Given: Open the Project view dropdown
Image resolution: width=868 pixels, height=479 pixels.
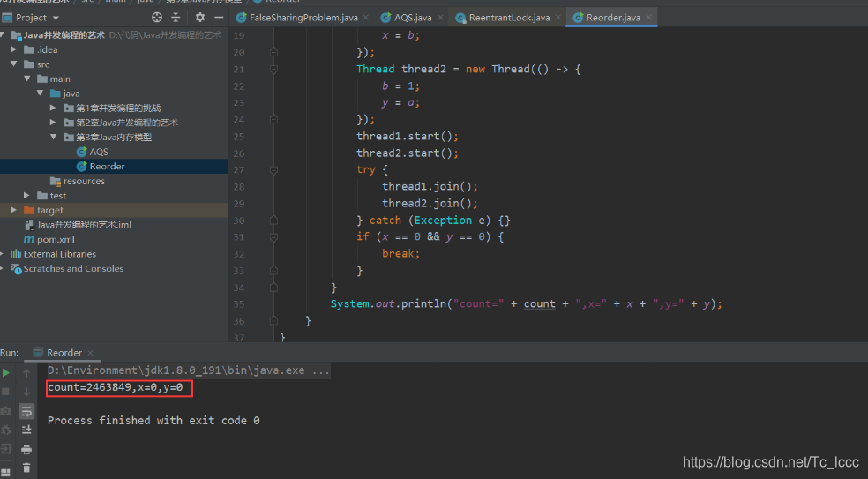Looking at the screenshot, I should pos(56,19).
